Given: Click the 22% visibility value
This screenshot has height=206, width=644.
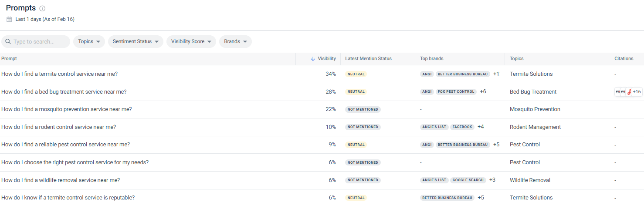Looking at the screenshot, I should coord(331,109).
